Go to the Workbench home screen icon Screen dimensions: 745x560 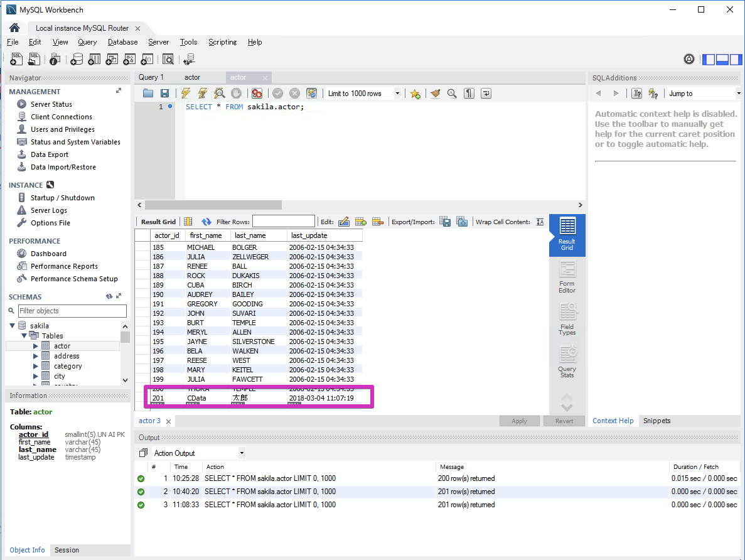tap(14, 28)
